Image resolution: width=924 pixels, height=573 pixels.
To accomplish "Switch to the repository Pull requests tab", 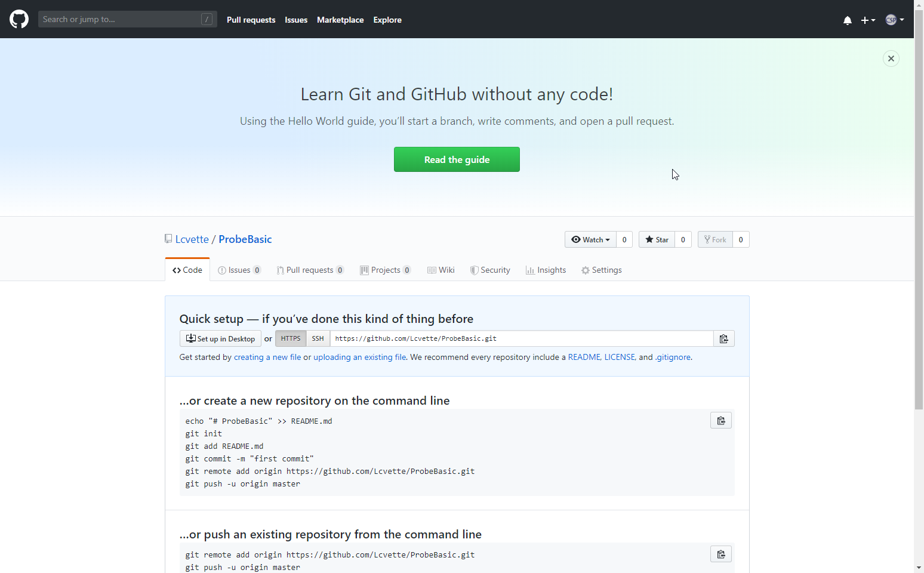I will 310,270.
